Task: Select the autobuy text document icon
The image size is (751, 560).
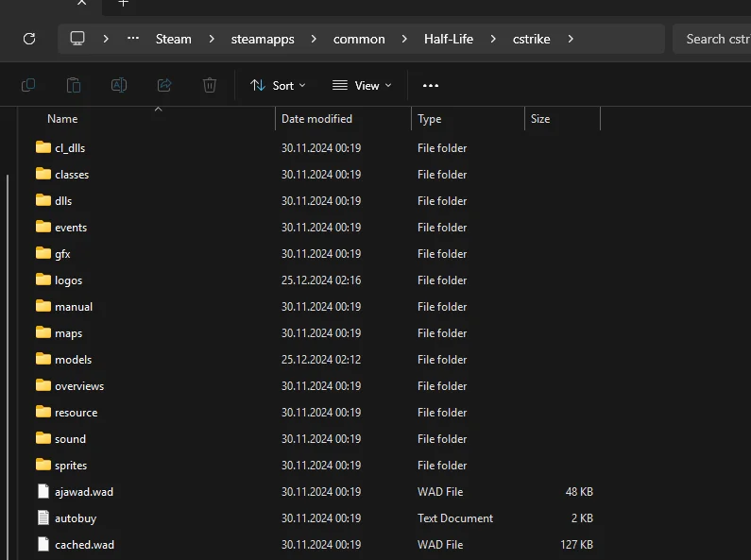Action: pos(43,518)
